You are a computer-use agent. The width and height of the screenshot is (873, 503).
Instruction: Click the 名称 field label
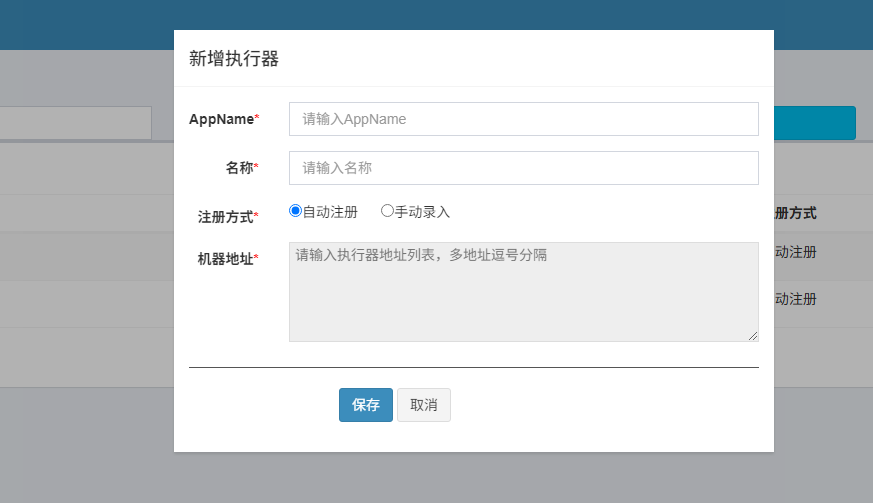click(x=242, y=168)
